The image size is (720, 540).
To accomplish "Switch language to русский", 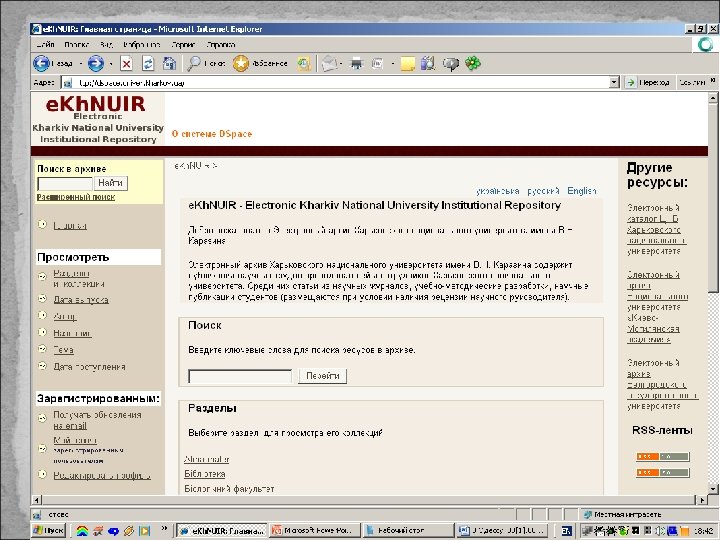I will (543, 191).
